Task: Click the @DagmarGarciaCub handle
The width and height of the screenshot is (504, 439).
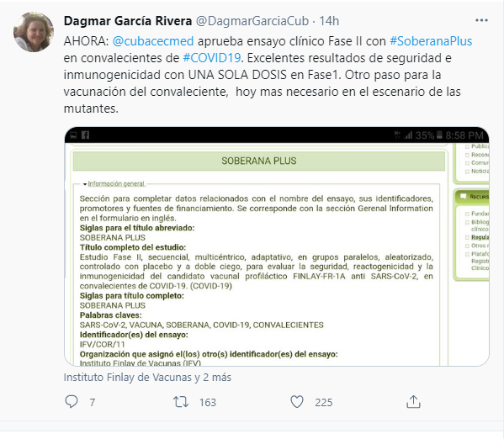Action: click(252, 21)
